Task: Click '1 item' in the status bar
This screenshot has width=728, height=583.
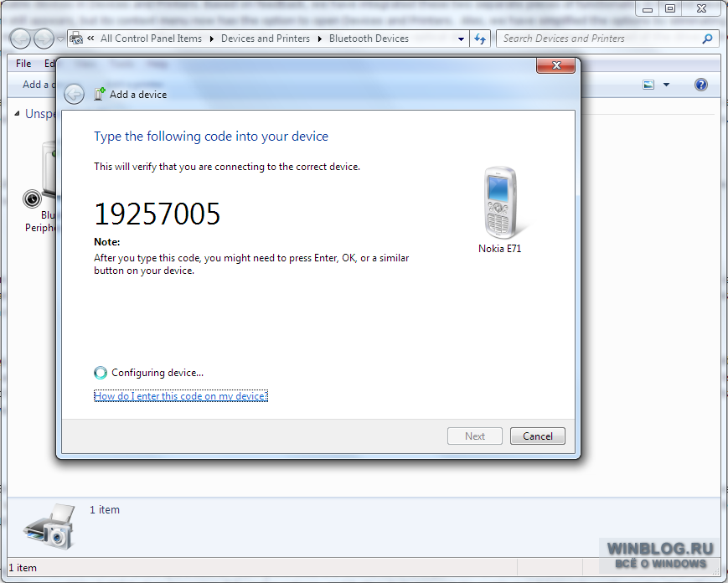Action: (x=23, y=568)
